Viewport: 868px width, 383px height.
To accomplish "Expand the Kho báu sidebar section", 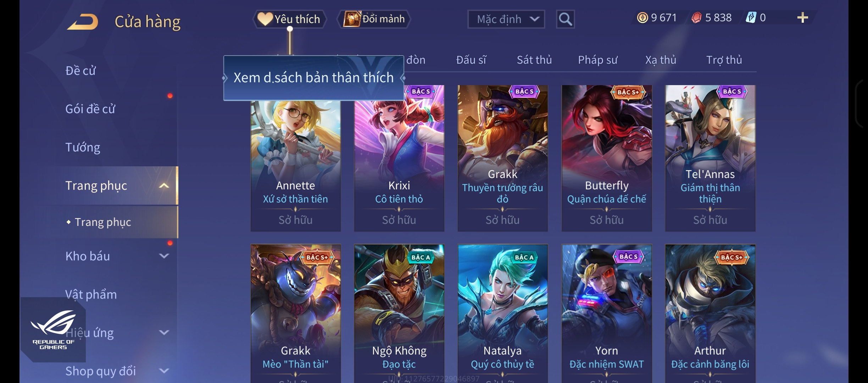I will (164, 256).
